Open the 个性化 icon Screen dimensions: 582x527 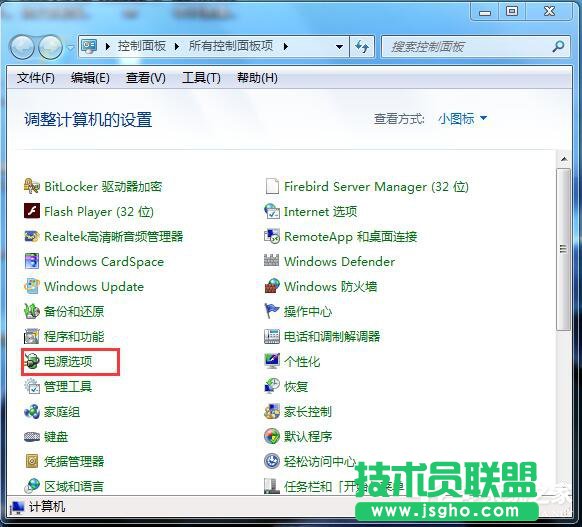[x=272, y=361]
